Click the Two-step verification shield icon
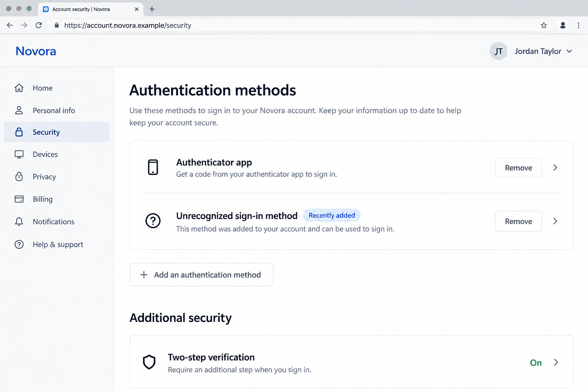Image resolution: width=588 pixels, height=392 pixels. tap(149, 362)
